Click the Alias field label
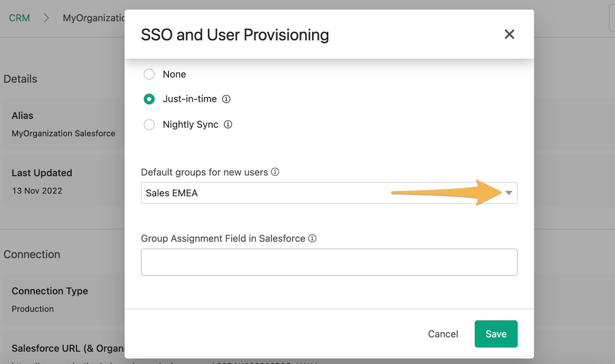 (x=22, y=116)
